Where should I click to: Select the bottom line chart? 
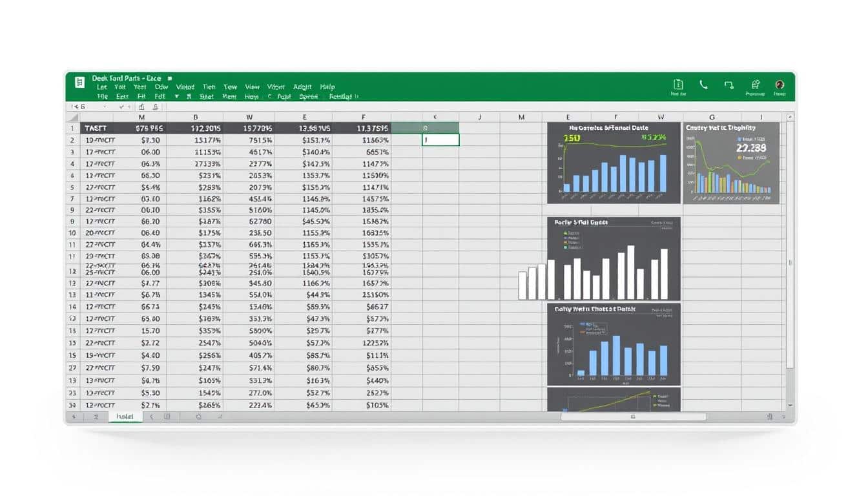pyautogui.click(x=614, y=400)
